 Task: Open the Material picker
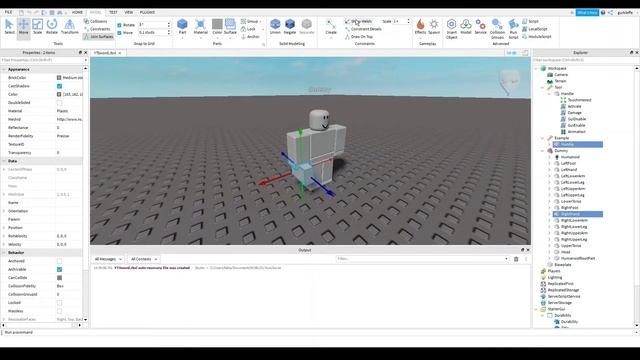(200, 27)
